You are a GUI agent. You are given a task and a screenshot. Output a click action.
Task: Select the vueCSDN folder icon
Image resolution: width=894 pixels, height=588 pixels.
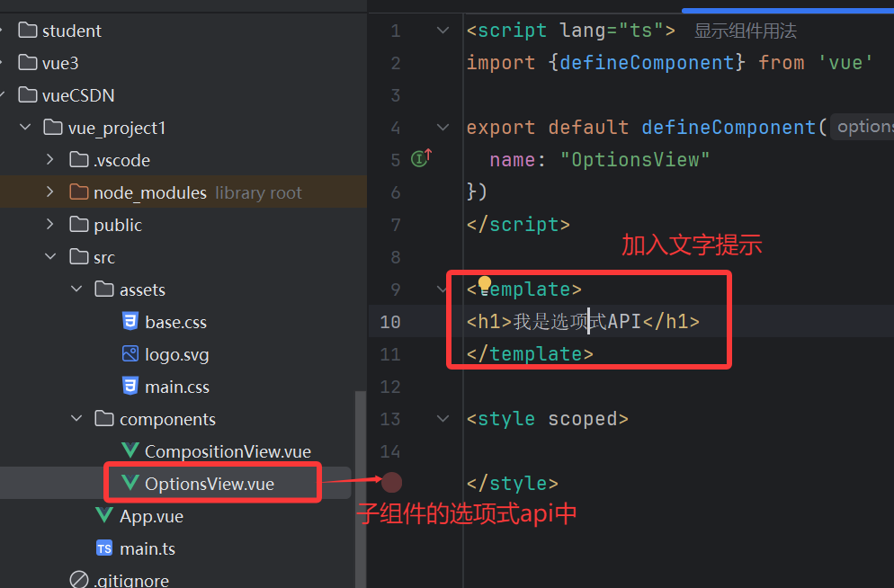pos(27,94)
